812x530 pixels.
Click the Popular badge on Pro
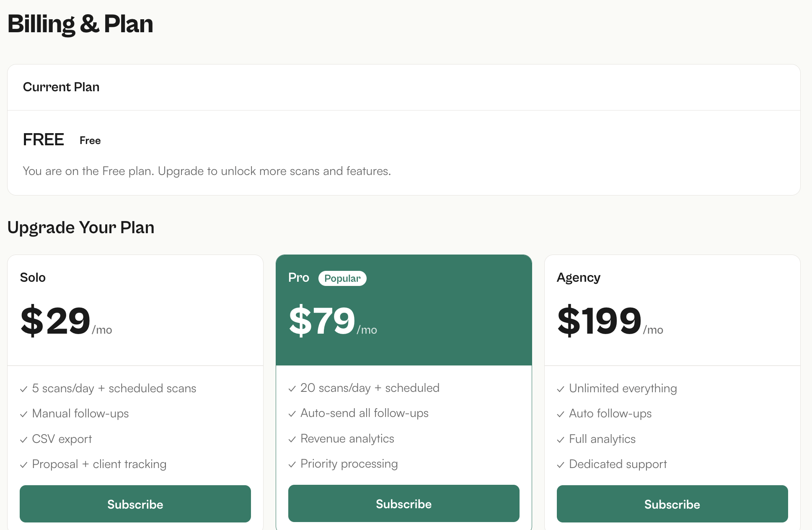click(x=342, y=278)
